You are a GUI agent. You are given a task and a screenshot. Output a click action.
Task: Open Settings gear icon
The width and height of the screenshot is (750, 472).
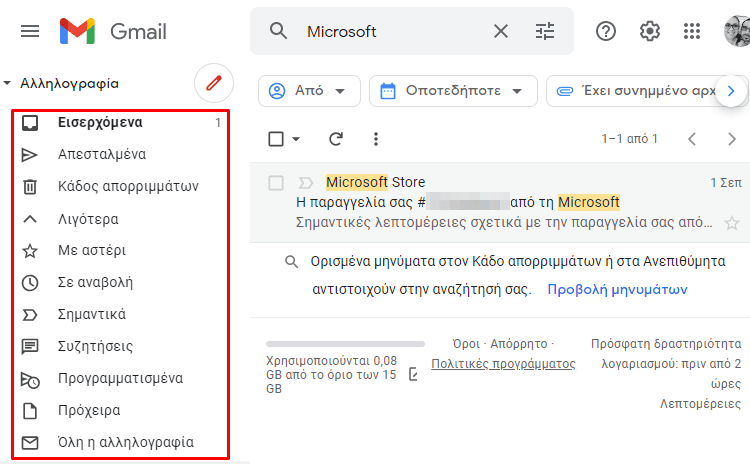(650, 32)
